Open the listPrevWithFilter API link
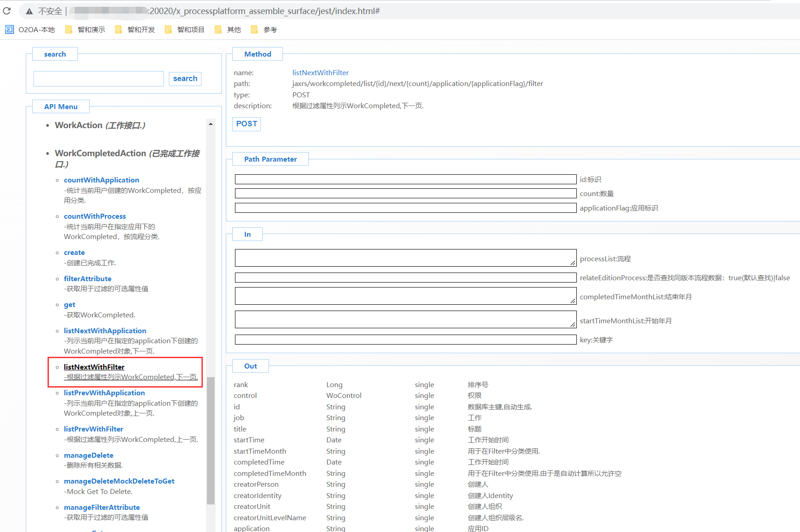The height and width of the screenshot is (532, 800). pyautogui.click(x=93, y=429)
